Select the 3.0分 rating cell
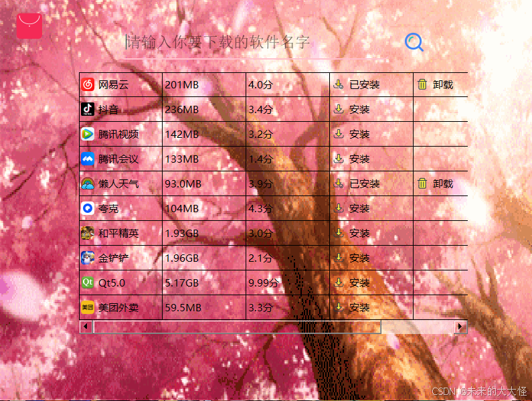 pos(288,233)
